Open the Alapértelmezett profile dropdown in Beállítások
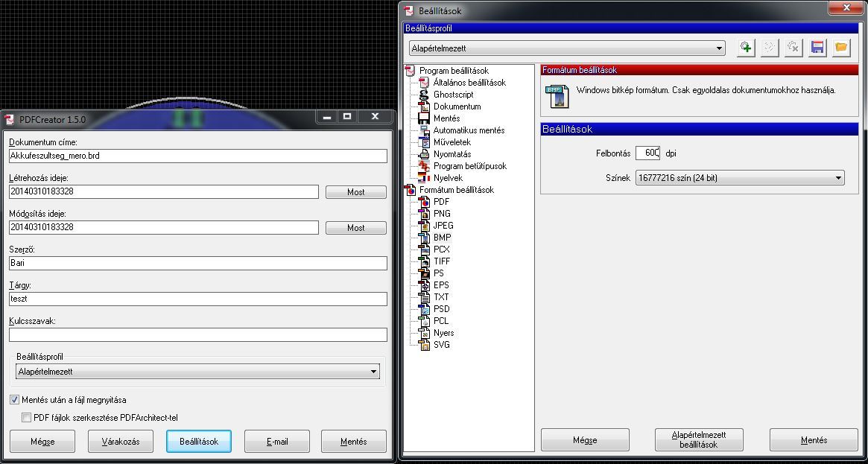 568,48
